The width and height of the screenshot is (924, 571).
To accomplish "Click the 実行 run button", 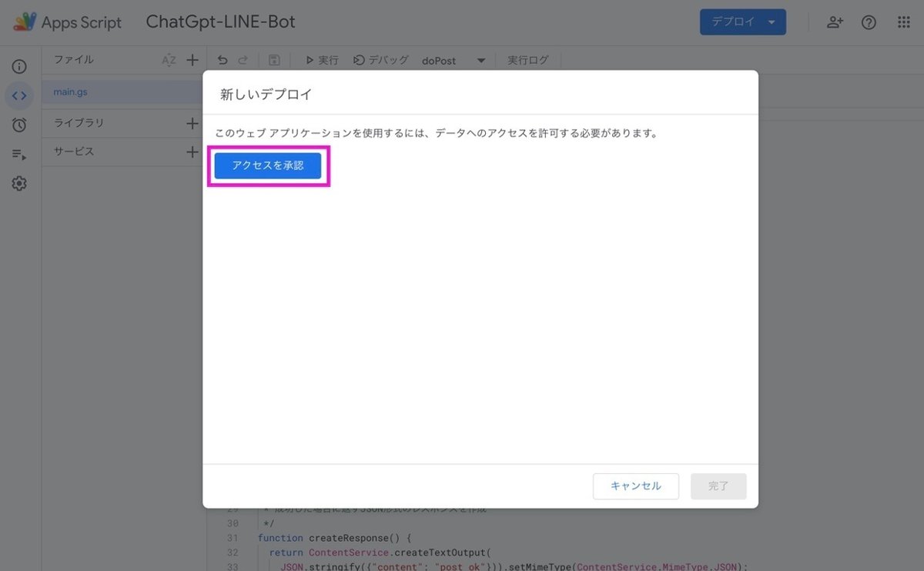I will click(322, 60).
